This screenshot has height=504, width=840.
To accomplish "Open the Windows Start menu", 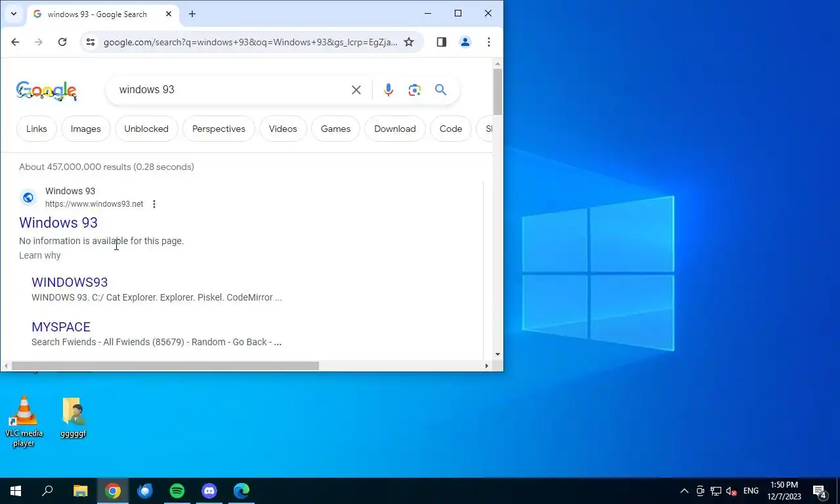I will [16, 491].
